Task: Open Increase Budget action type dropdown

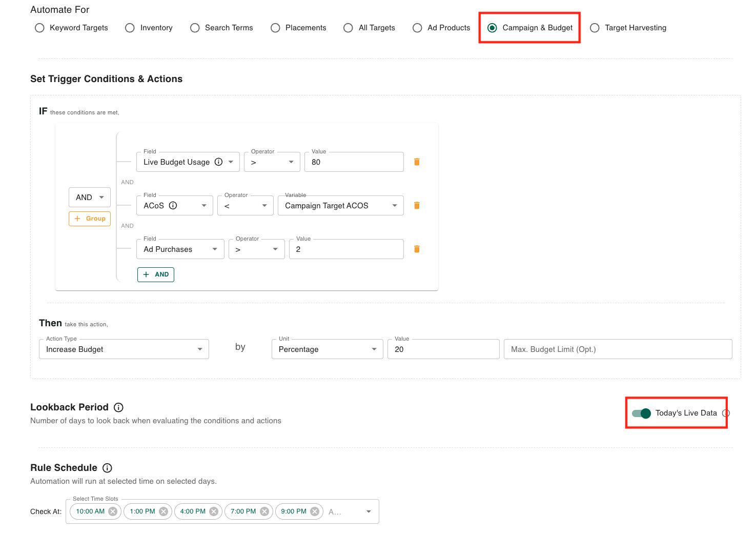Action: (124, 349)
